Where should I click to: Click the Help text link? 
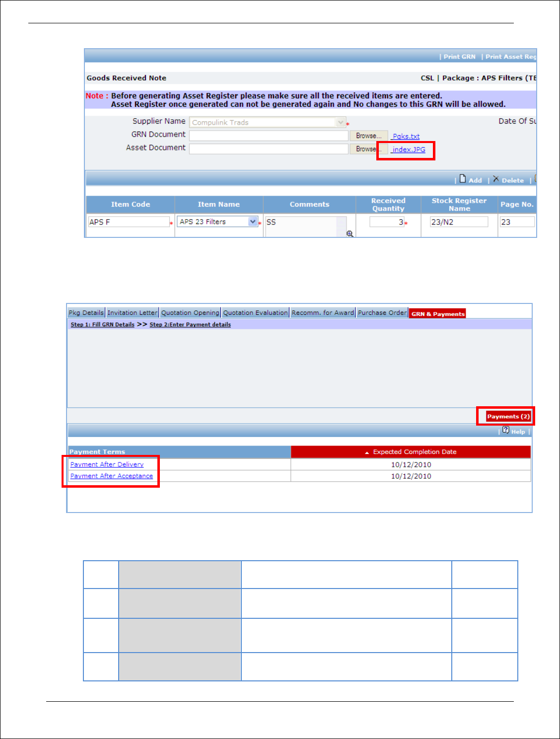[x=518, y=432]
